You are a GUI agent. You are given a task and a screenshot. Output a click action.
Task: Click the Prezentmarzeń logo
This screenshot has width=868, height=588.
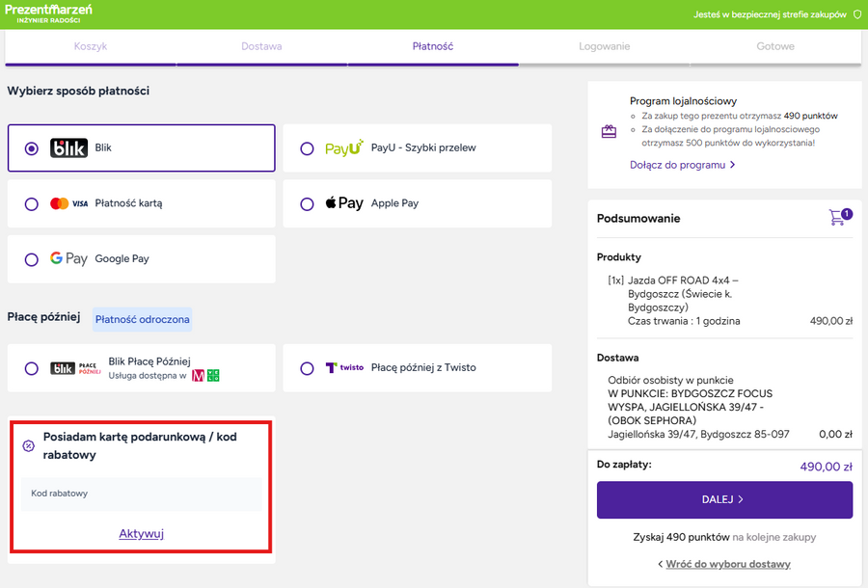pyautogui.click(x=48, y=13)
